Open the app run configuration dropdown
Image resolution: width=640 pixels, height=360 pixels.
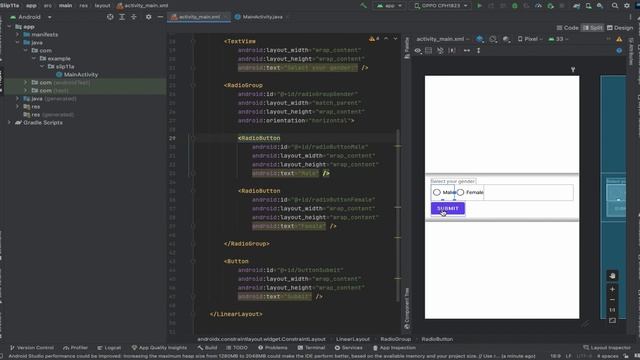click(390, 6)
